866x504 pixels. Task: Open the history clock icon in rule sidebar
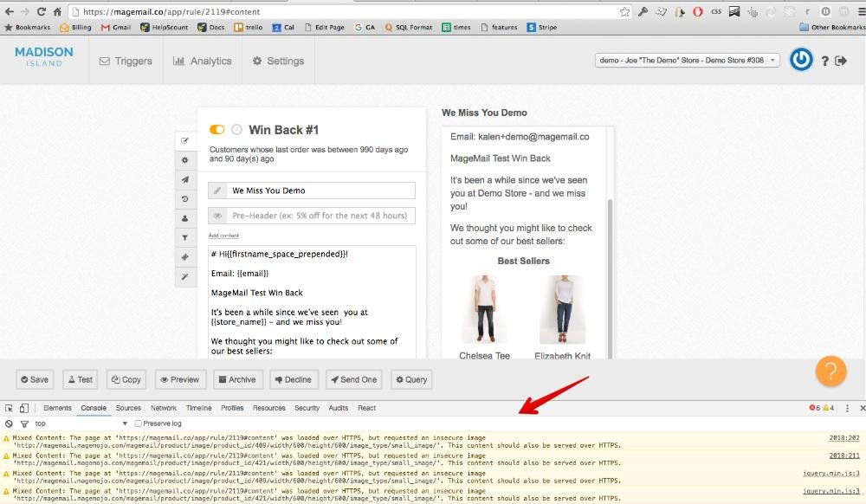pos(184,199)
